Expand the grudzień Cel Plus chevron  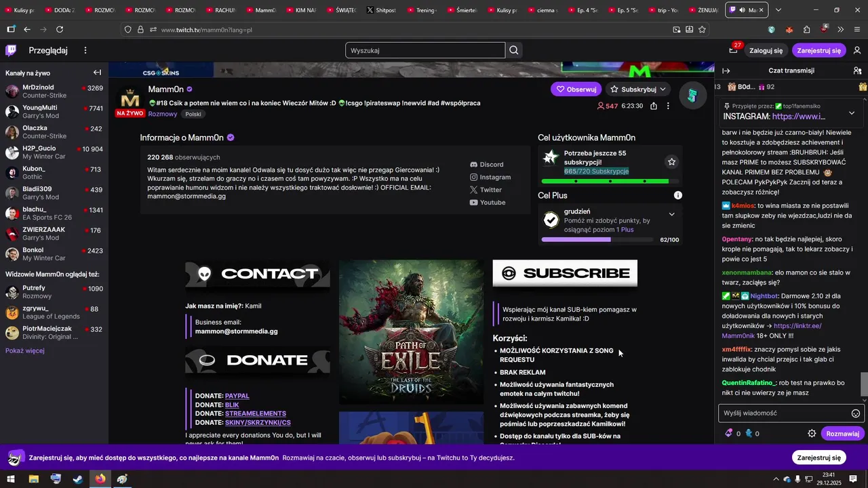[671, 214]
